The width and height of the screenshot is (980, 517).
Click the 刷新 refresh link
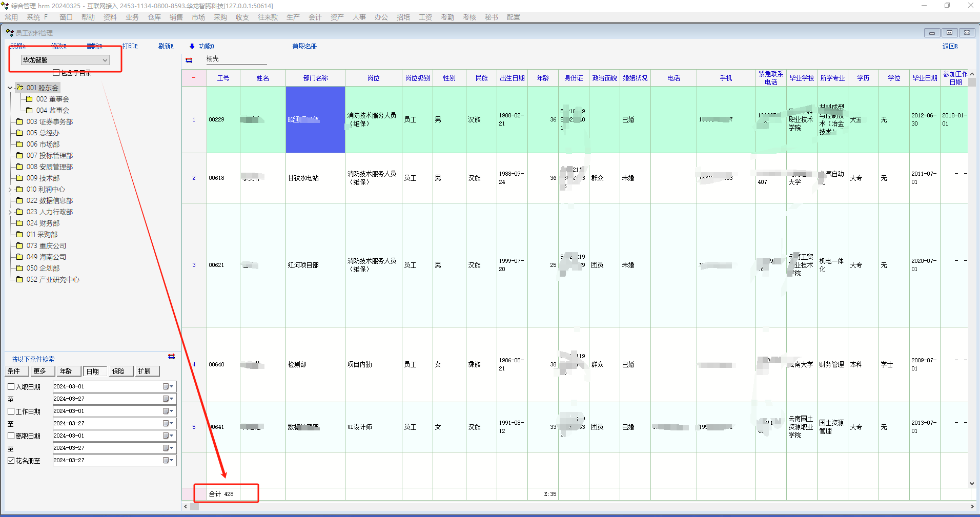166,46
